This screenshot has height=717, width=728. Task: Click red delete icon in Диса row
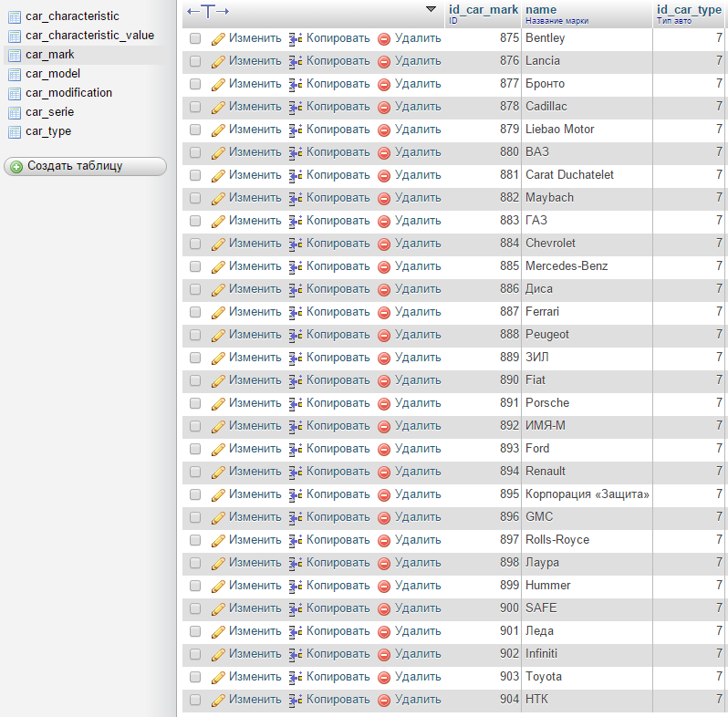click(x=384, y=290)
